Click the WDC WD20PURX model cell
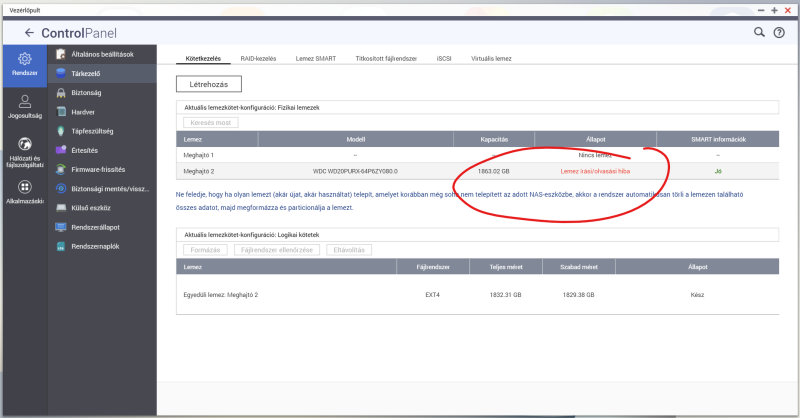This screenshot has height=418, width=800. pyautogui.click(x=355, y=171)
